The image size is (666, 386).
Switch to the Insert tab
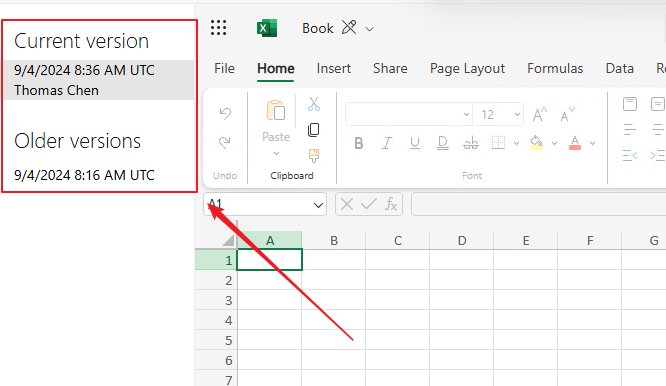333,68
